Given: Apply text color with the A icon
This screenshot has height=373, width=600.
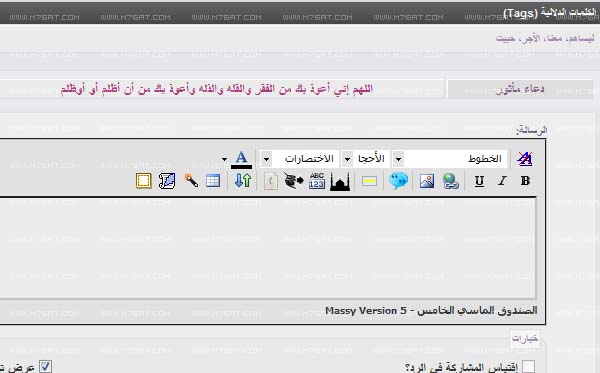Looking at the screenshot, I should [241, 159].
